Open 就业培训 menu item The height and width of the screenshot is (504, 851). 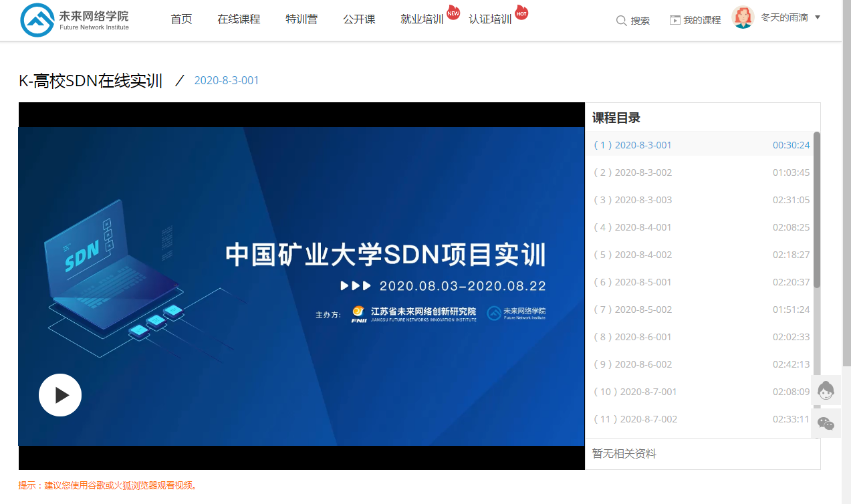(422, 19)
